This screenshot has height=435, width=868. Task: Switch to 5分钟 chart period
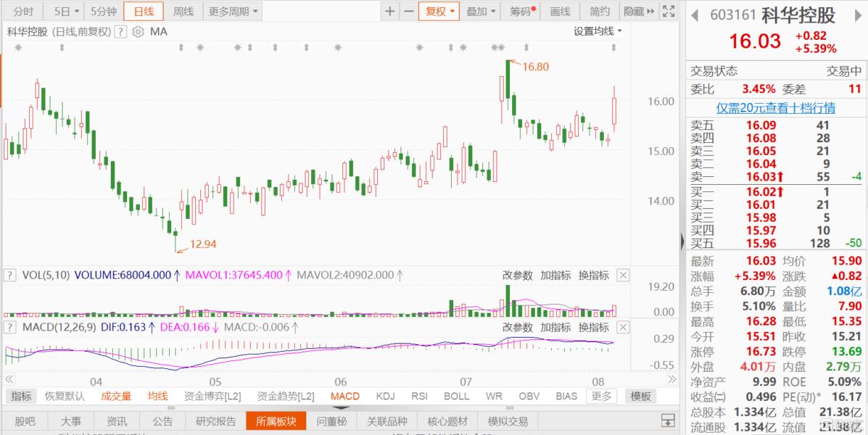point(104,11)
